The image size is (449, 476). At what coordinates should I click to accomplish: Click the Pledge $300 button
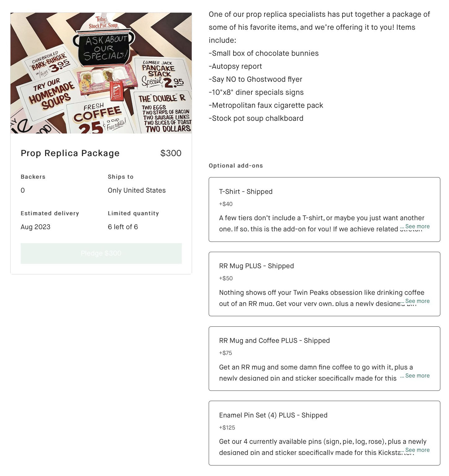point(101,253)
